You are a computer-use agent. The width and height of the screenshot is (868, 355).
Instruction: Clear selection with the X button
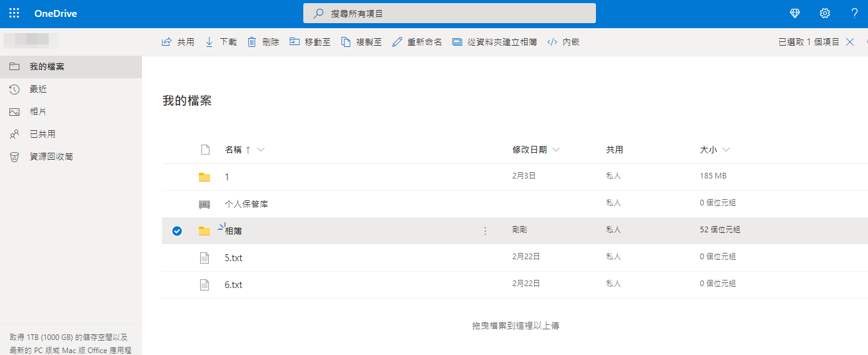(850, 42)
